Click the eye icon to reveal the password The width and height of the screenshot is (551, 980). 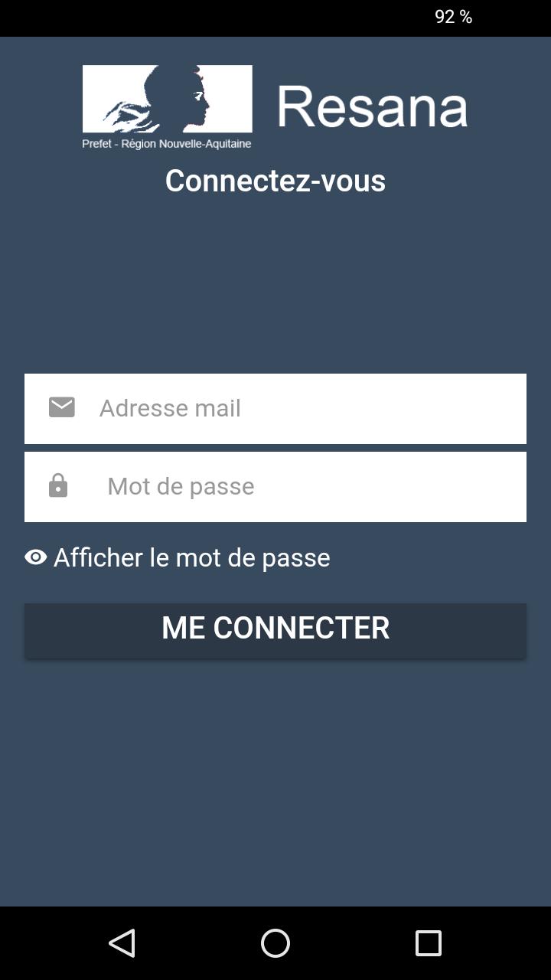click(36, 557)
